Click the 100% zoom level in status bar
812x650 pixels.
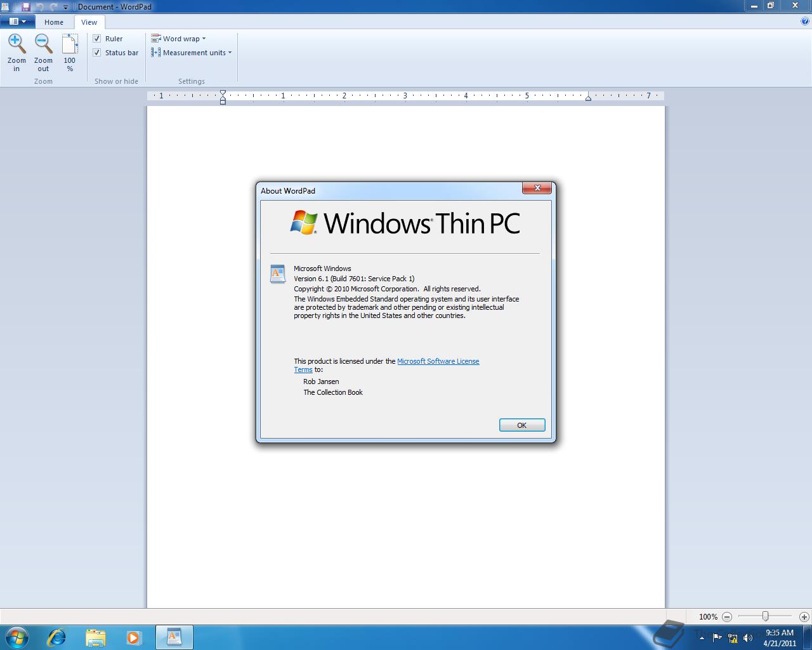(x=708, y=617)
